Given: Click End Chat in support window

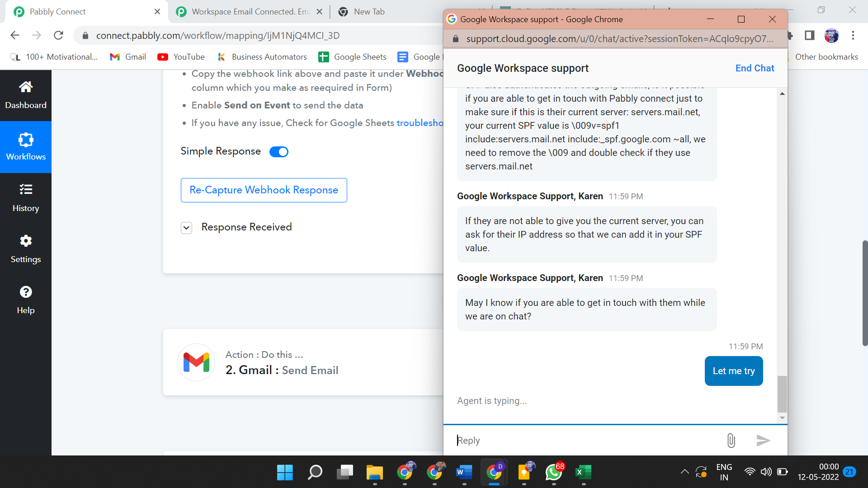Looking at the screenshot, I should (x=755, y=68).
